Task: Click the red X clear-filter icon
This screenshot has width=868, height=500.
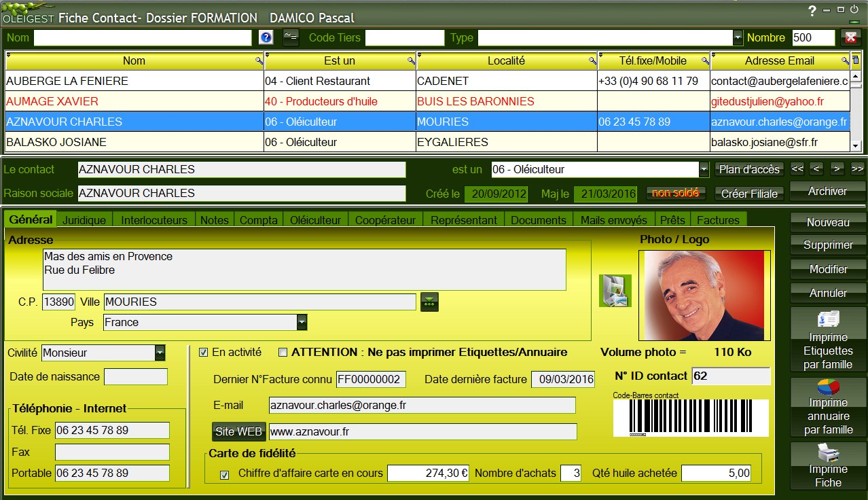Action: 850,38
